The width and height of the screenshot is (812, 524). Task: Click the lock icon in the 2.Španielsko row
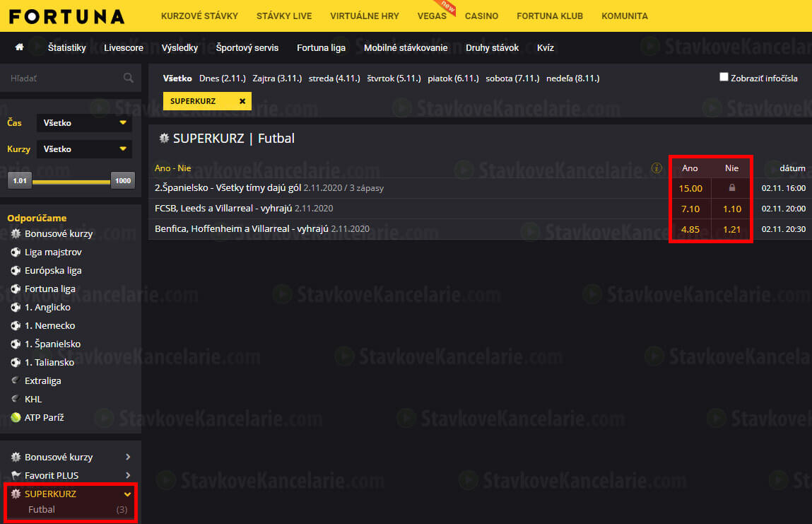coord(731,187)
